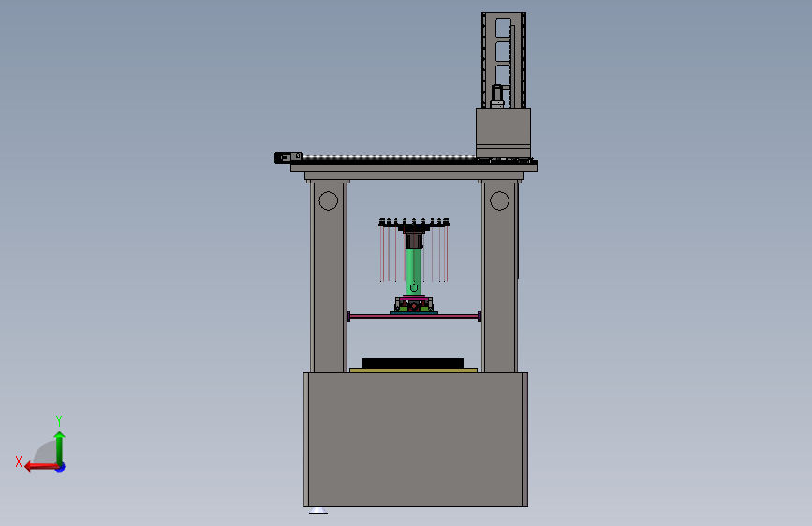Select the gray box beneath the tower
The image size is (812, 526).
click(x=503, y=133)
